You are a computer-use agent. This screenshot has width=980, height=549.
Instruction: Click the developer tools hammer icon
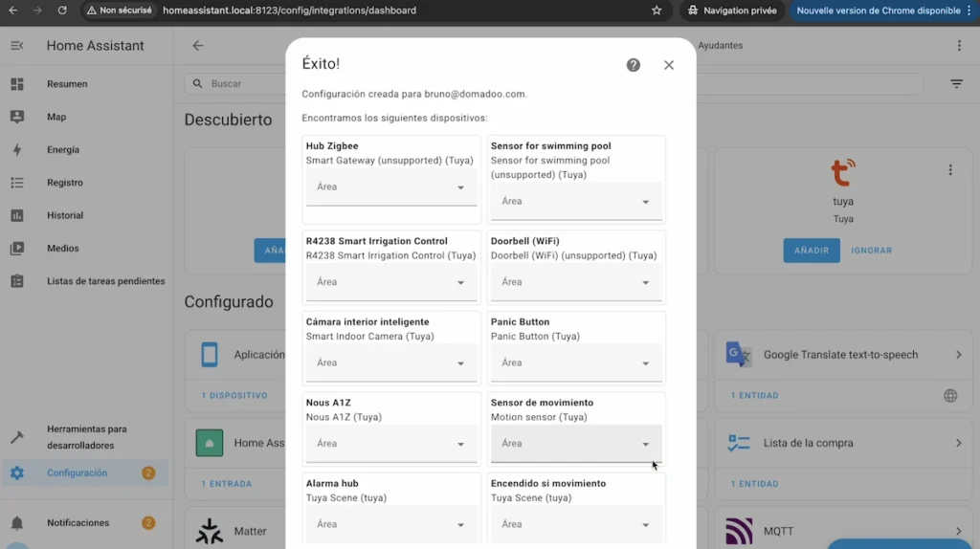point(17,437)
